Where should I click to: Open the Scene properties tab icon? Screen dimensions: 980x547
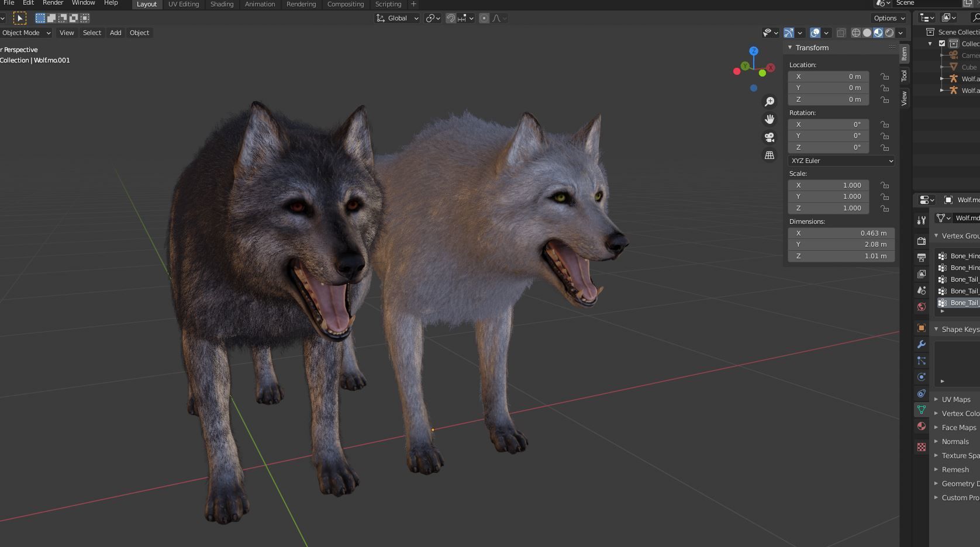pyautogui.click(x=922, y=290)
